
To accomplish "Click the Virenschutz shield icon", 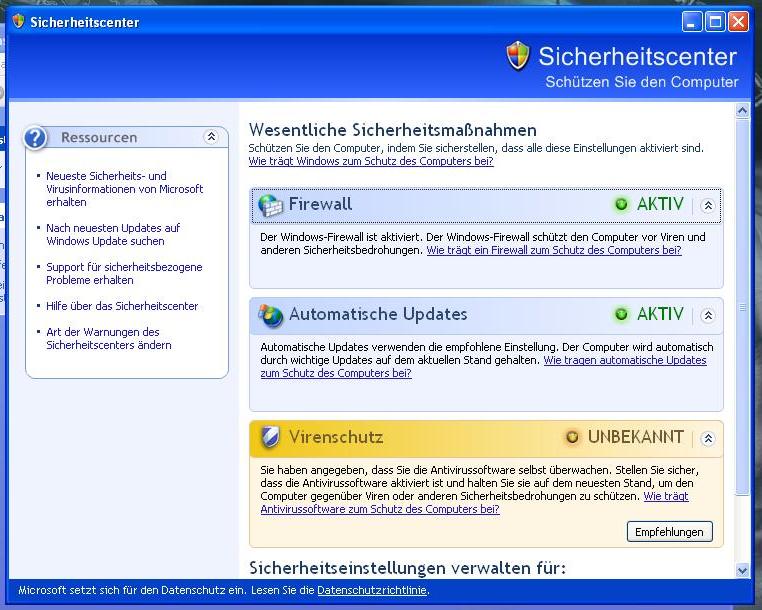I will [270, 436].
